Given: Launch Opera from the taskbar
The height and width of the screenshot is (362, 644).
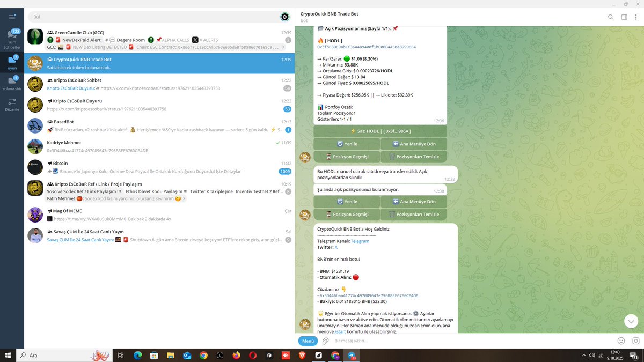Looking at the screenshot, I should tap(253, 355).
